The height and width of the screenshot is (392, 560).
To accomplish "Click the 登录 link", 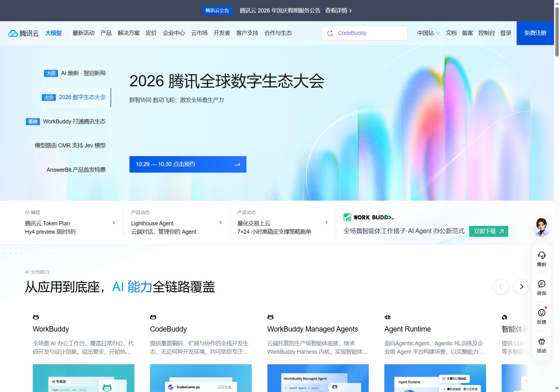I will tap(506, 33).
